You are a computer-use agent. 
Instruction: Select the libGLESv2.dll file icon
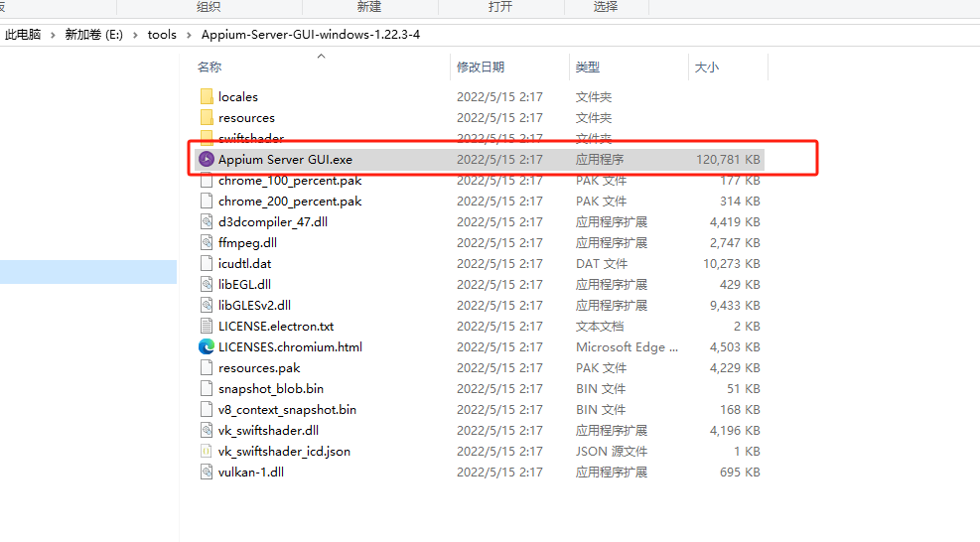(207, 305)
